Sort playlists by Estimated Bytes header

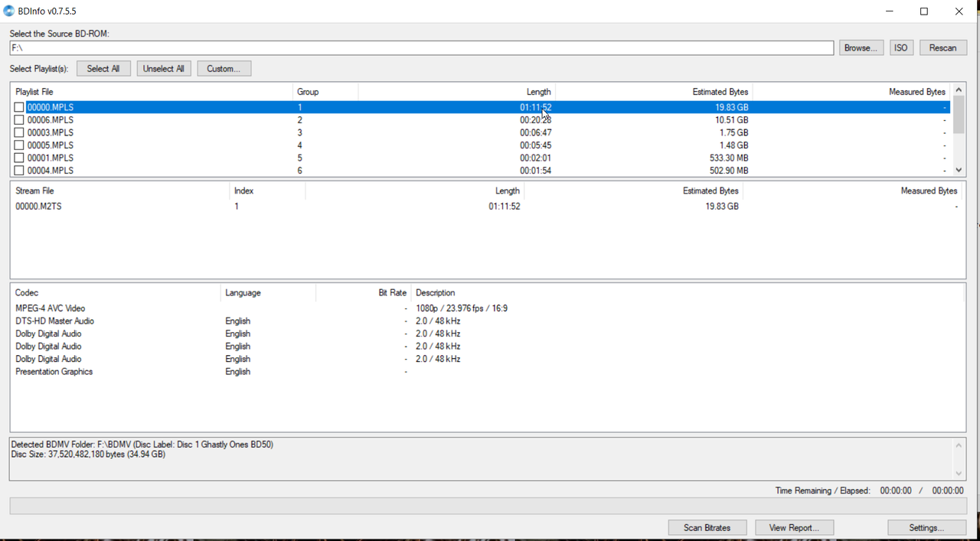(654, 91)
